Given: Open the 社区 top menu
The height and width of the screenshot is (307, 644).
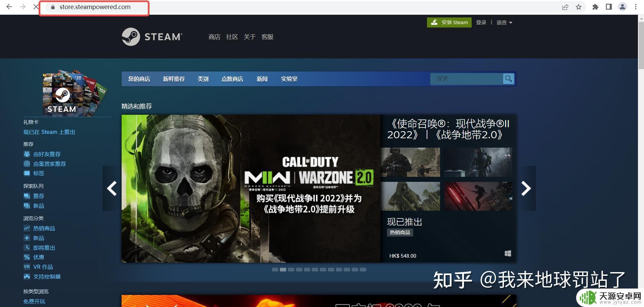Looking at the screenshot, I should pyautogui.click(x=232, y=37).
